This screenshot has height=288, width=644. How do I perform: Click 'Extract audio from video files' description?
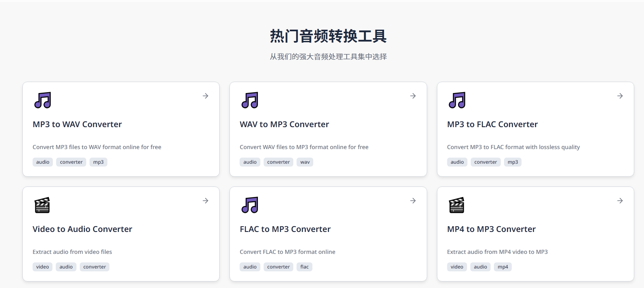pyautogui.click(x=72, y=252)
